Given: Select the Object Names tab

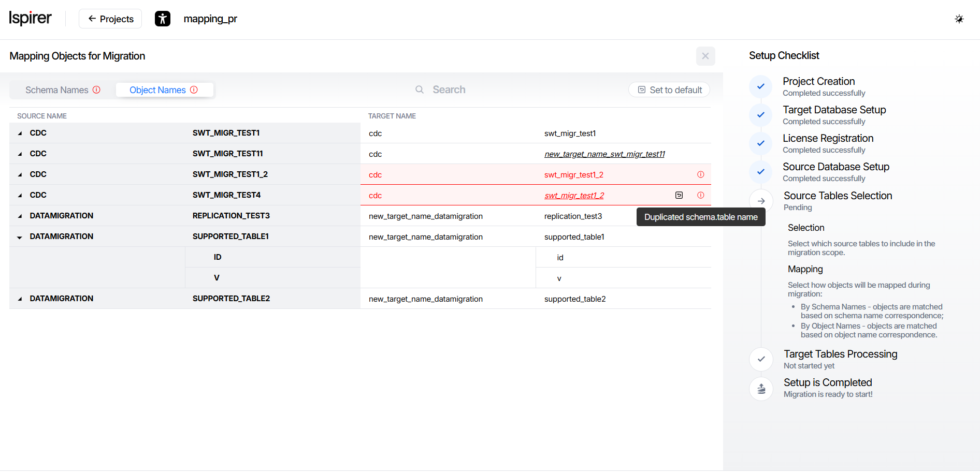Looking at the screenshot, I should (x=157, y=90).
